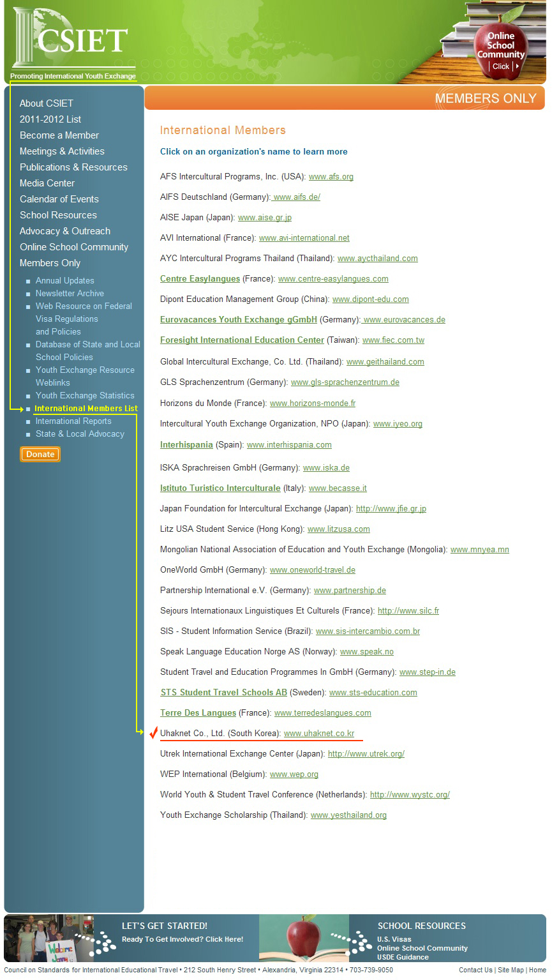This screenshot has width=552, height=980.
Task: Click the www.afs.org link
Action: (331, 176)
